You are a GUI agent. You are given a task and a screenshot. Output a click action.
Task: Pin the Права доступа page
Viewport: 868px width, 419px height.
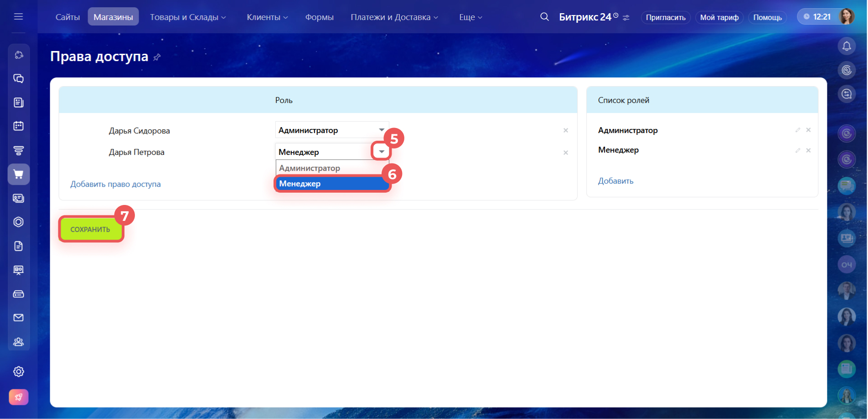pyautogui.click(x=157, y=57)
